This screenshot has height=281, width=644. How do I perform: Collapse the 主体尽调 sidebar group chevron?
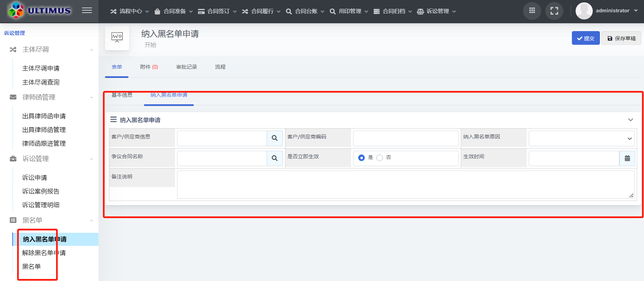pos(91,50)
